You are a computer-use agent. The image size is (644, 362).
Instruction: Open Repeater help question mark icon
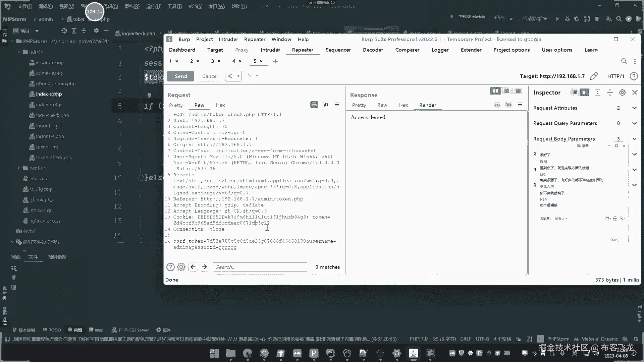click(x=634, y=76)
